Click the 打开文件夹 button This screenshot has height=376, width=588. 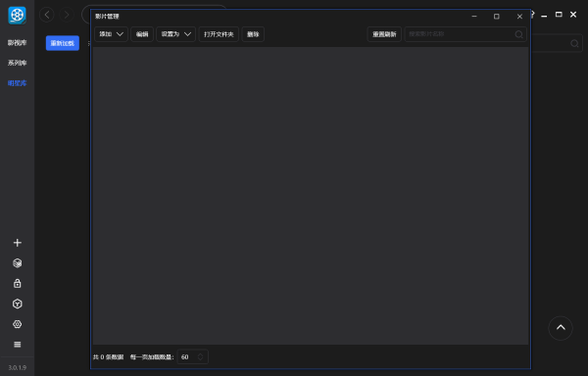click(219, 34)
